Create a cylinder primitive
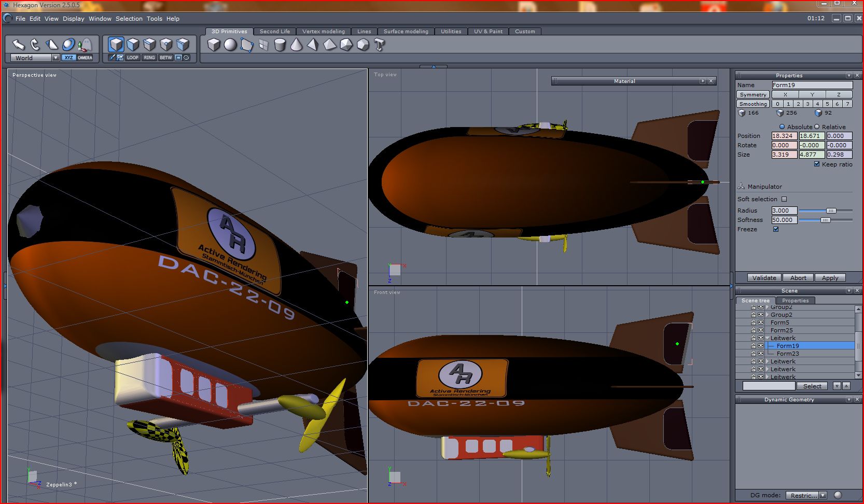The height and width of the screenshot is (504, 864). tap(280, 45)
